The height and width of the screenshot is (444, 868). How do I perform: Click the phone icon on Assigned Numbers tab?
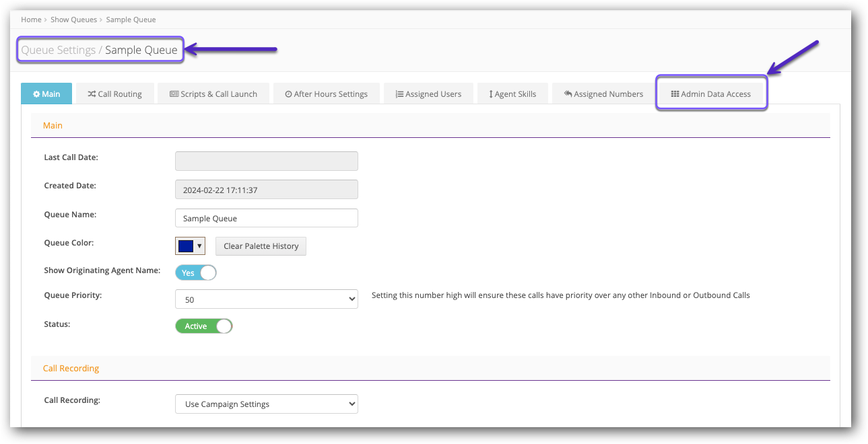(568, 94)
